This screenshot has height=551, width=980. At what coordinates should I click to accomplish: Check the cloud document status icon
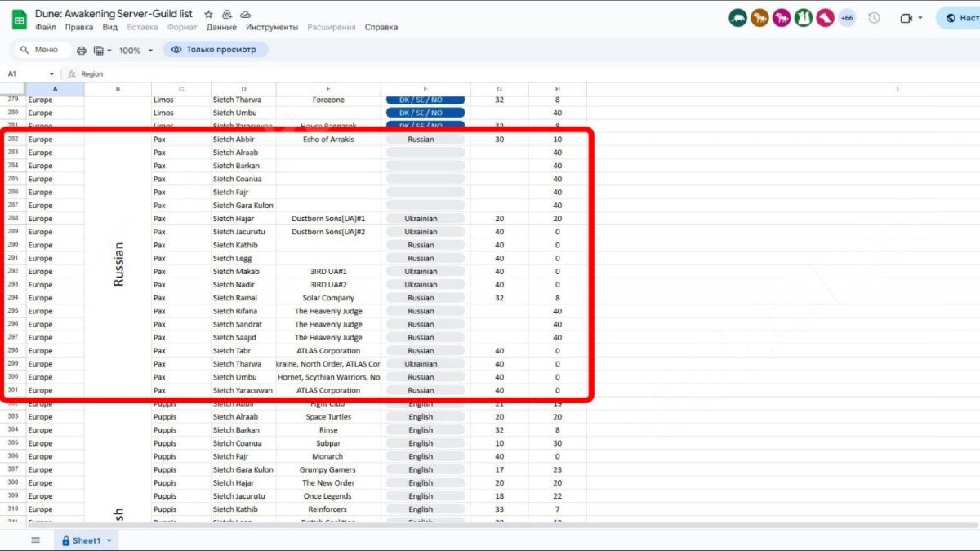click(x=246, y=15)
